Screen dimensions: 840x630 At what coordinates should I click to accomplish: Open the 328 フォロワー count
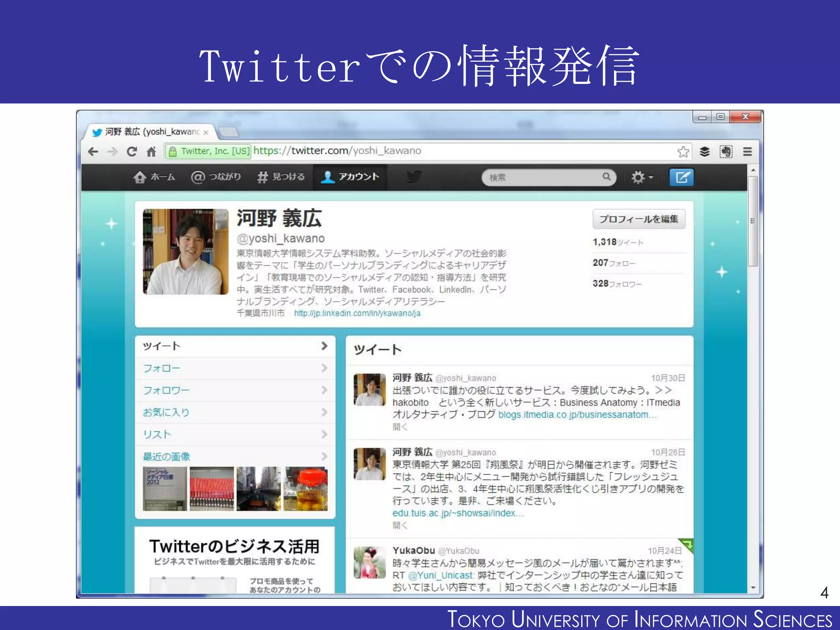(617, 284)
